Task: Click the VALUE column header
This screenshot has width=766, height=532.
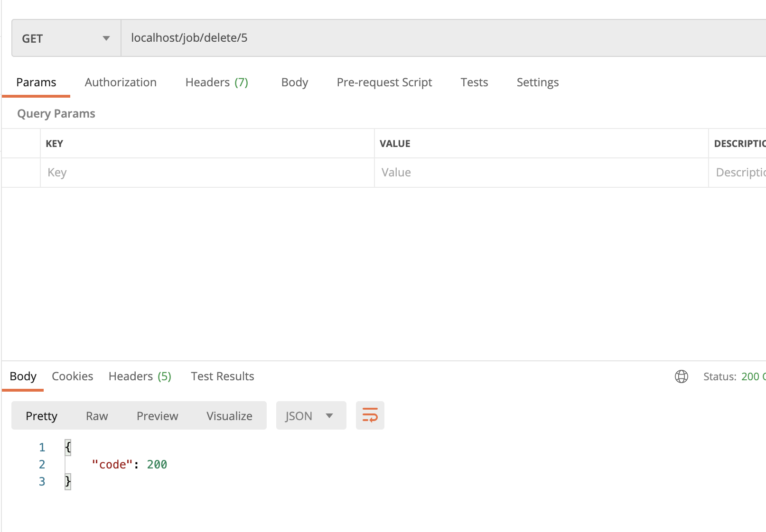Action: [x=395, y=144]
